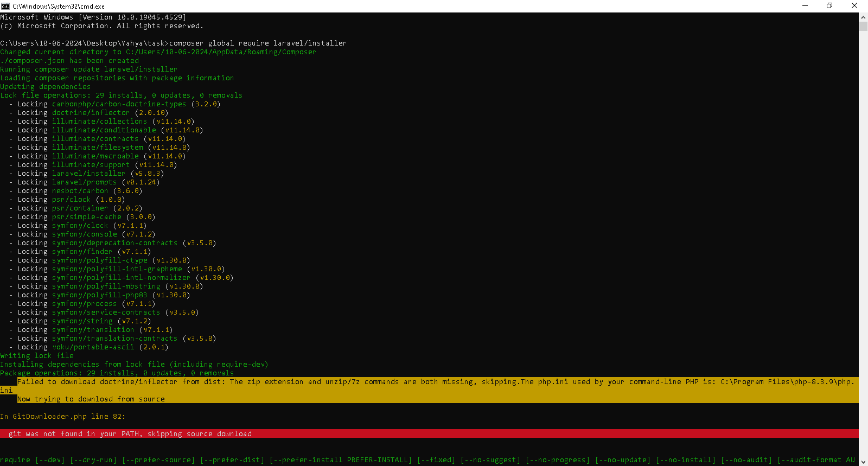868x466 pixels.
Task: Click the 'In GitDownloader.php line 82:' text
Action: pyautogui.click(x=63, y=417)
